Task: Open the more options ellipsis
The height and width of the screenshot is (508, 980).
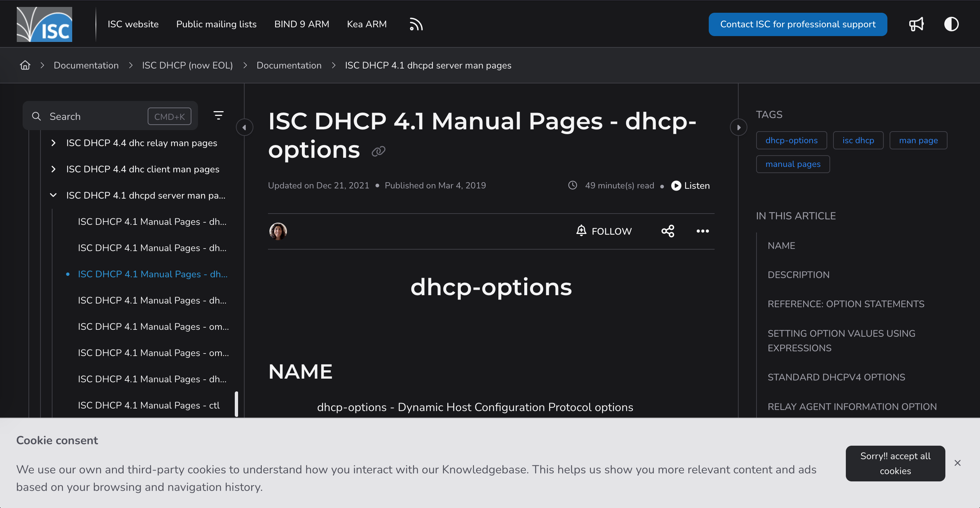Action: (703, 231)
